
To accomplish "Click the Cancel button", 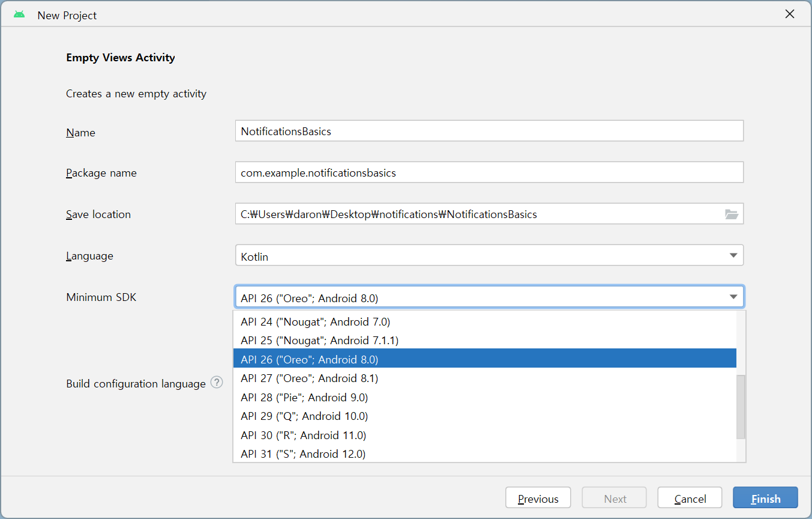I will coord(690,498).
